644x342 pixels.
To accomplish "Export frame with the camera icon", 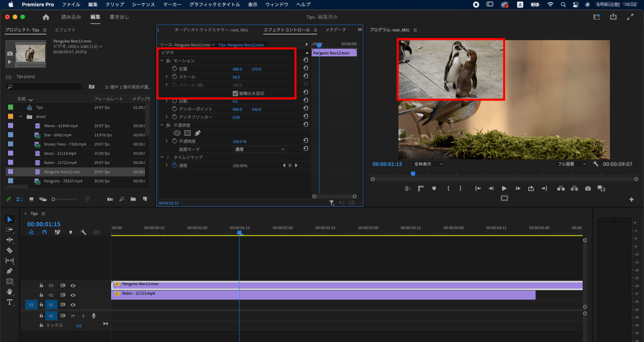I will click(588, 188).
